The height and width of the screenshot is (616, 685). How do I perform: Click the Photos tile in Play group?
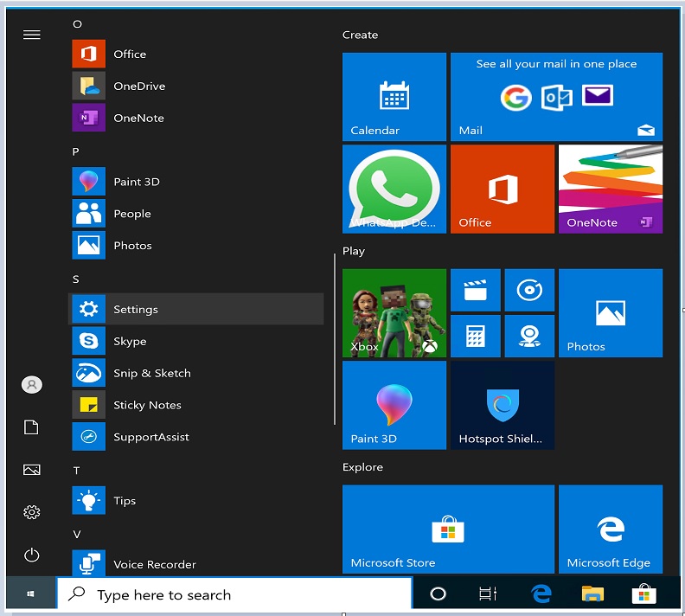pyautogui.click(x=611, y=313)
